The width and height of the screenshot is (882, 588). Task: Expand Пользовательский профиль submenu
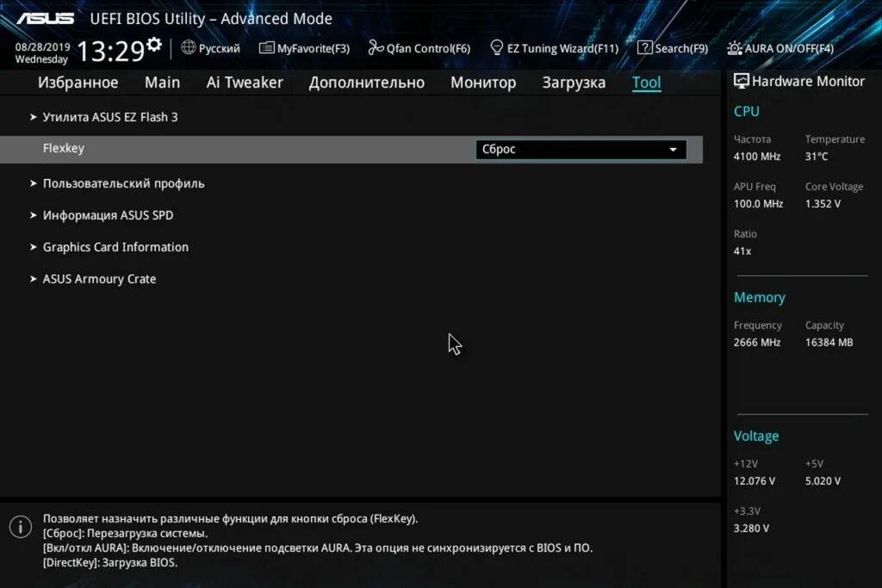click(x=124, y=184)
